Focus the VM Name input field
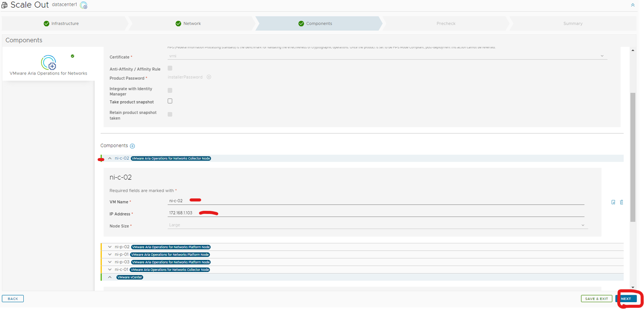The image size is (644, 309). (376, 201)
